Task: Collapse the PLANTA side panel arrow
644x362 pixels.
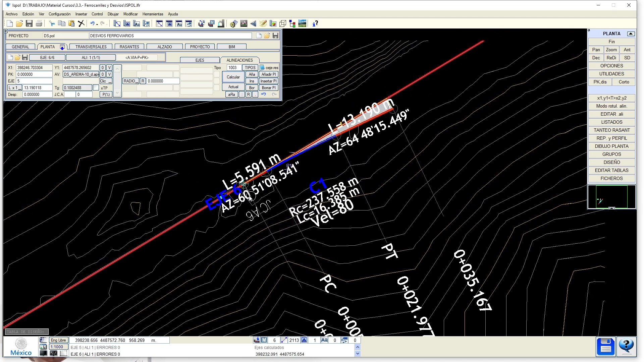Action: (631, 34)
